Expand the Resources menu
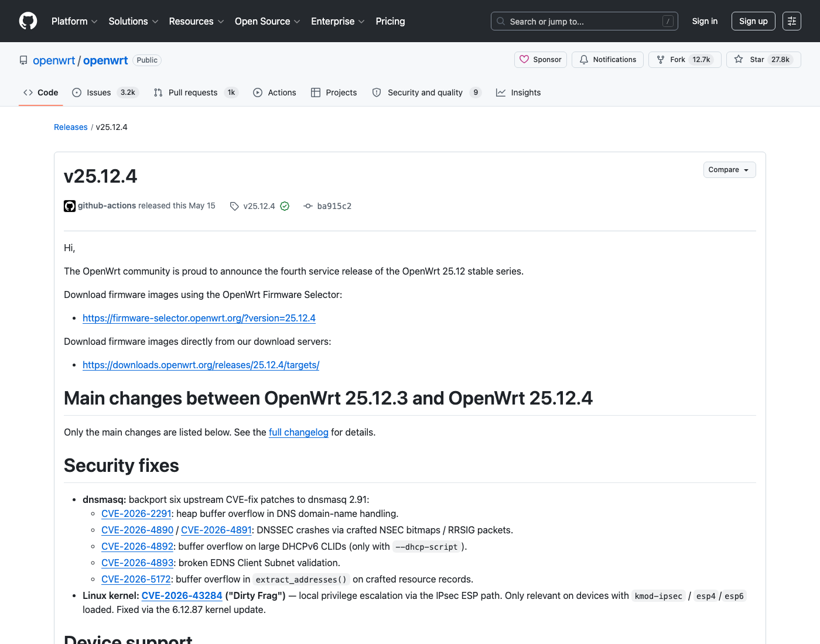Screen dimensions: 820x644 (197, 21)
